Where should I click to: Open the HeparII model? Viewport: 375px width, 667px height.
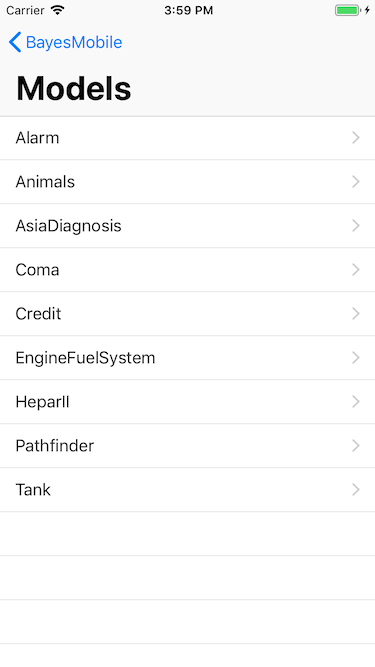click(x=188, y=402)
